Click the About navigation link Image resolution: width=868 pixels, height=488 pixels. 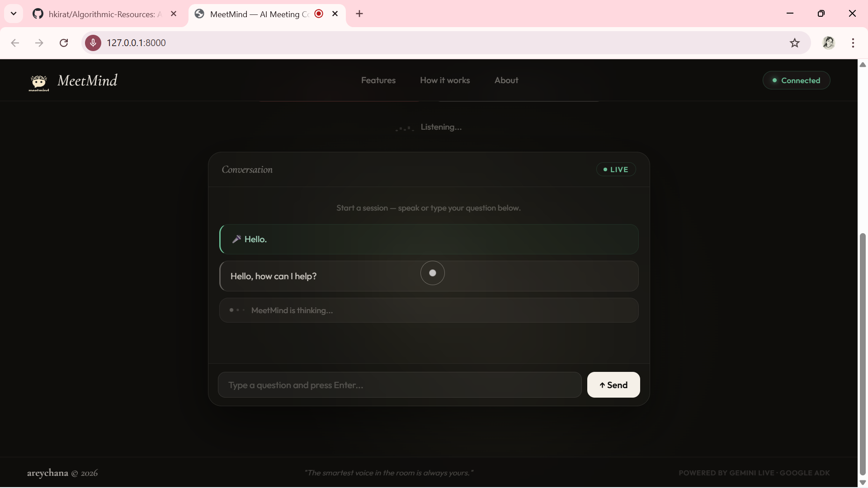pos(506,80)
